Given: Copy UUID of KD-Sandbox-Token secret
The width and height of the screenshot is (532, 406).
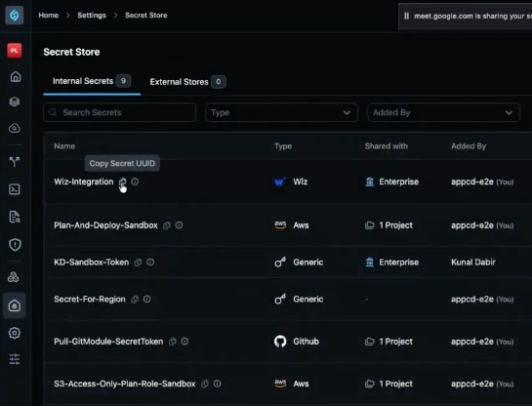Looking at the screenshot, I should [x=138, y=263].
